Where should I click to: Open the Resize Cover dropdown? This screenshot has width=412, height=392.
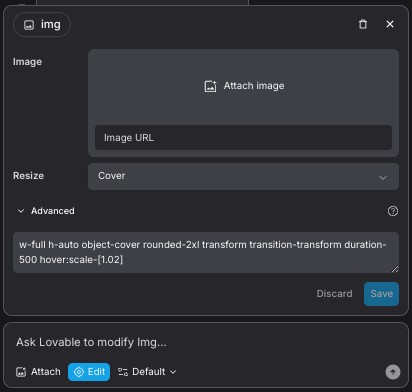243,176
